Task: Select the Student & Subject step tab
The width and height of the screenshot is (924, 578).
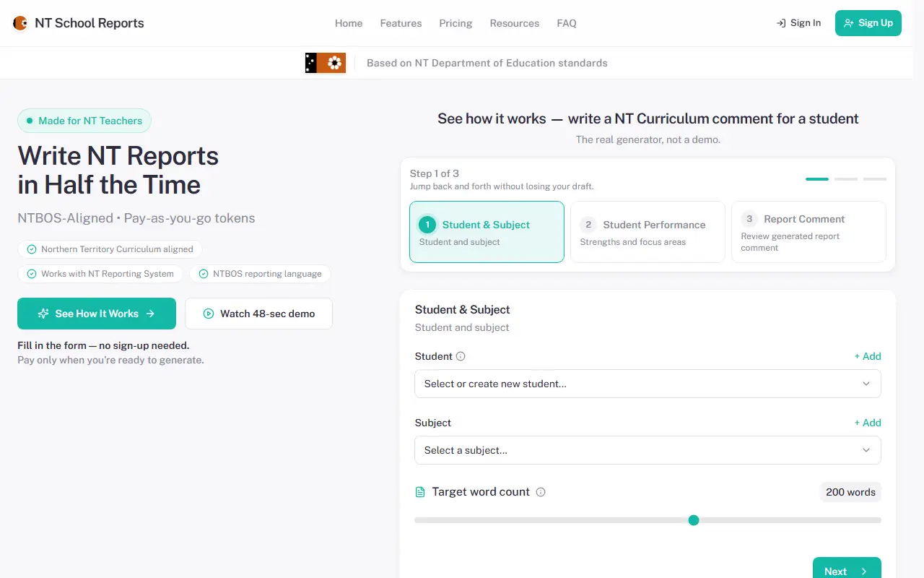Action: [x=487, y=232]
